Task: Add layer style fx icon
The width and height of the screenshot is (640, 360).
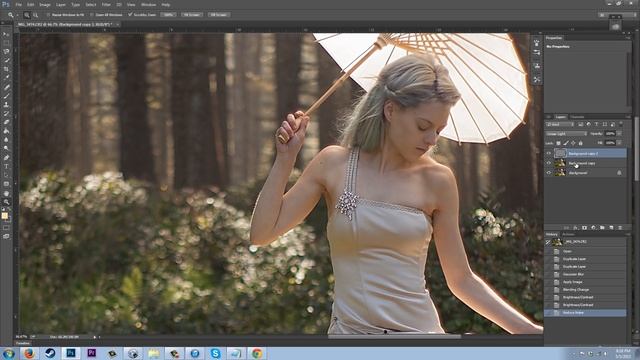Action: [x=576, y=228]
